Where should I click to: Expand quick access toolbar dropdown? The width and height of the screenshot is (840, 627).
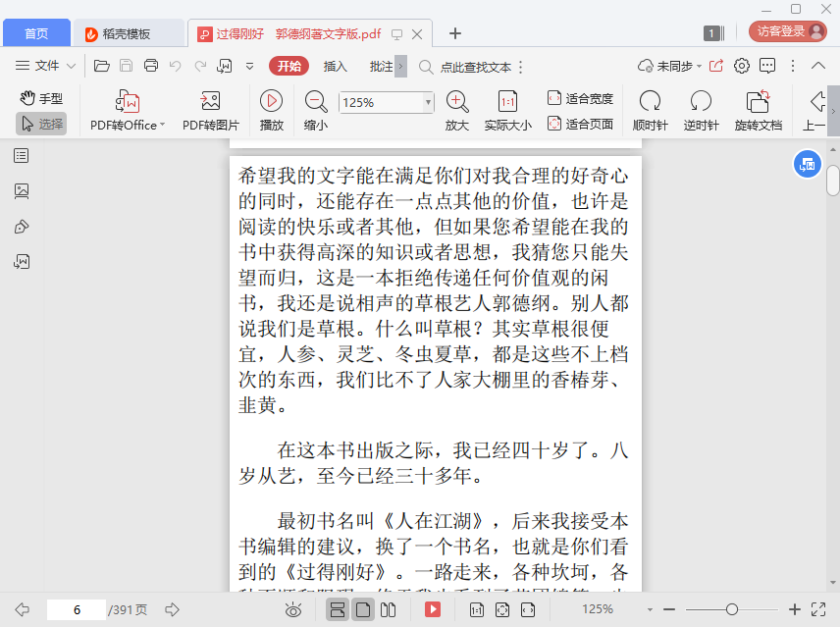(249, 67)
